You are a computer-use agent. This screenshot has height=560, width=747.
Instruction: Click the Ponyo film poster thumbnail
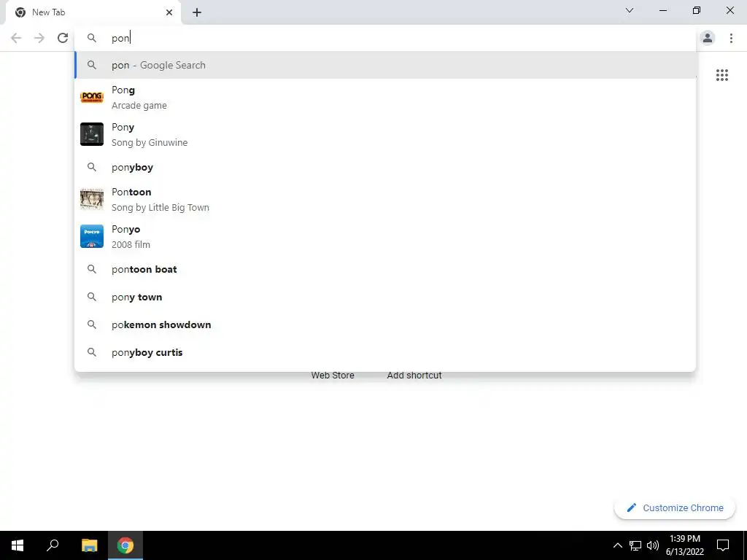click(x=92, y=236)
